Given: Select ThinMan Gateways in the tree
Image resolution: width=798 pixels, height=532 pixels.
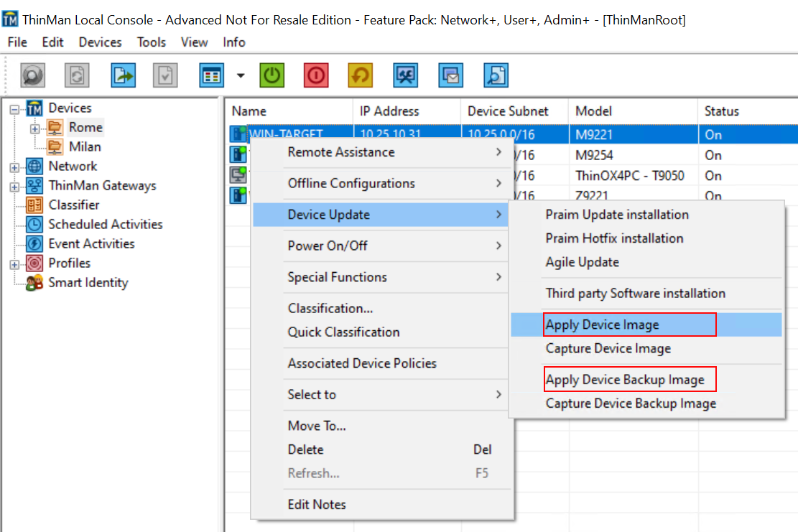Looking at the screenshot, I should coord(102,186).
